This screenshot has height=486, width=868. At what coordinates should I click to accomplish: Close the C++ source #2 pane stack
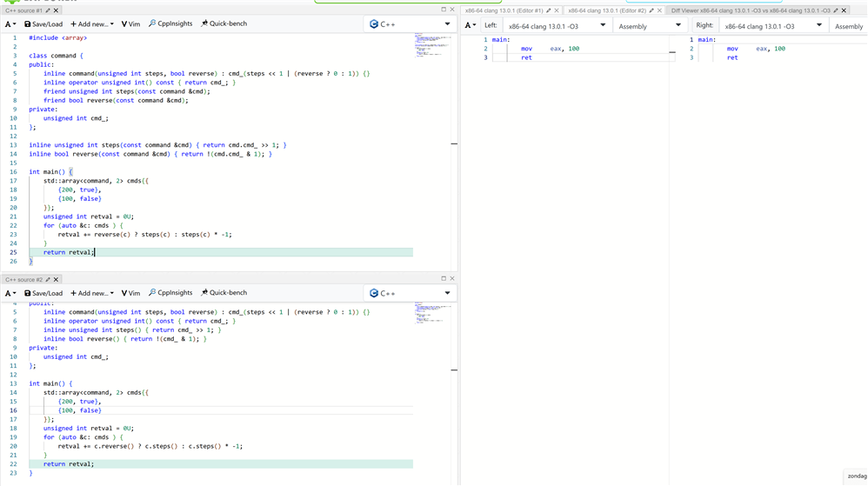[451, 278]
